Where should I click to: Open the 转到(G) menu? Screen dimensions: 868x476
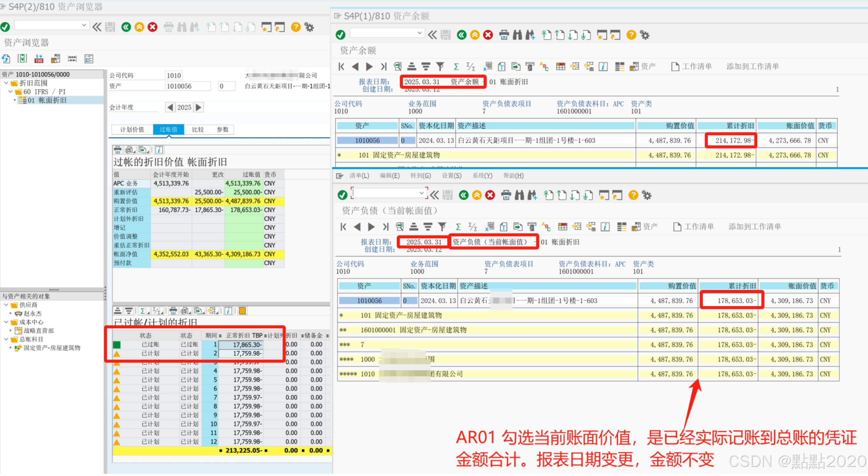tap(420, 176)
